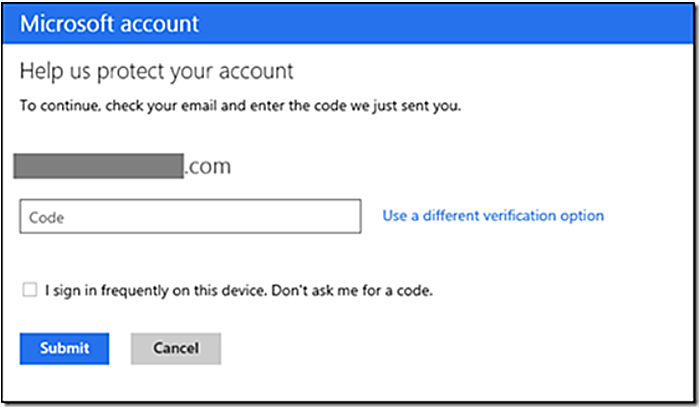The width and height of the screenshot is (700, 413).
Task: Click the word 'Microsoft' in the banner
Action: [x=67, y=24]
